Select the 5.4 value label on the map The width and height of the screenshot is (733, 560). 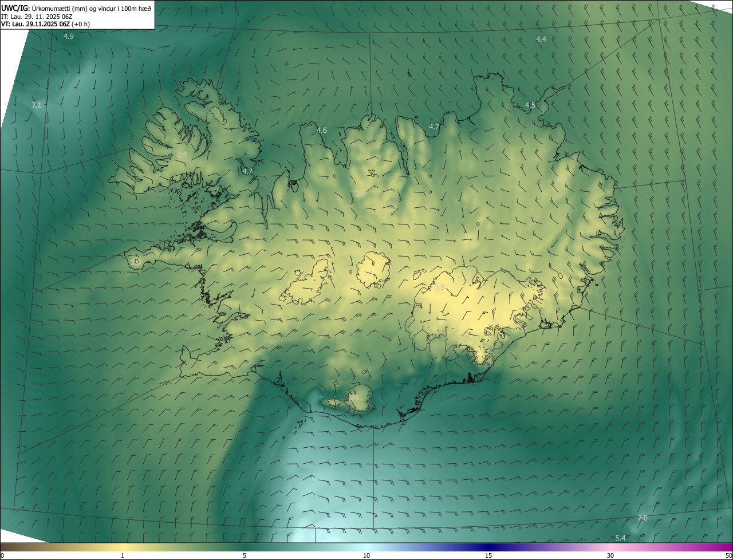click(x=620, y=538)
